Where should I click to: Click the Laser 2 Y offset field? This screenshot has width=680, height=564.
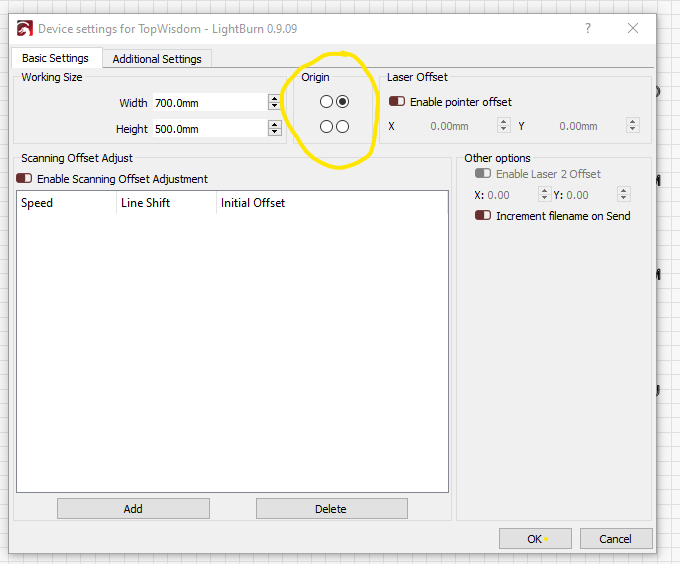tap(591, 195)
